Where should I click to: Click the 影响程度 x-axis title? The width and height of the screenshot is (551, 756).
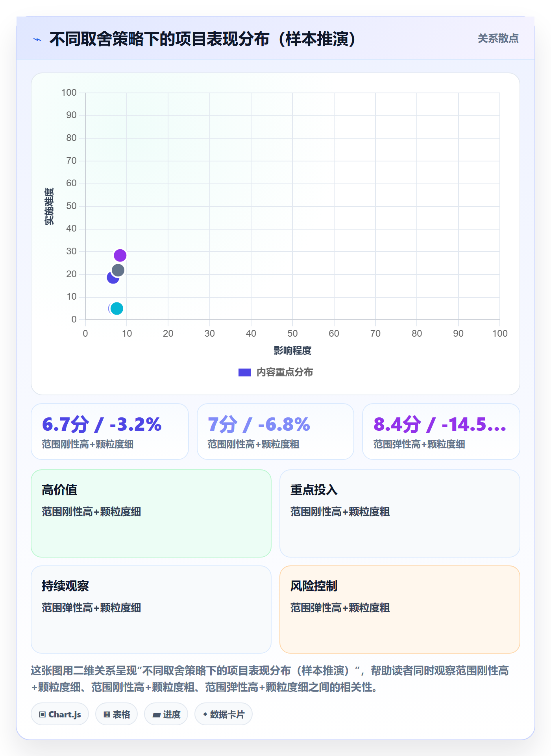[x=292, y=350]
